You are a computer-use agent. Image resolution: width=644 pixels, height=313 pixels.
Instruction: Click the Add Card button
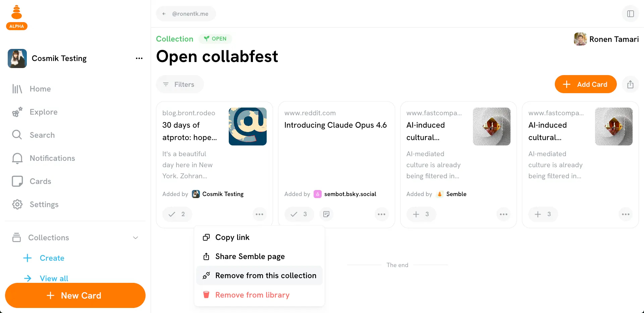pos(585,84)
